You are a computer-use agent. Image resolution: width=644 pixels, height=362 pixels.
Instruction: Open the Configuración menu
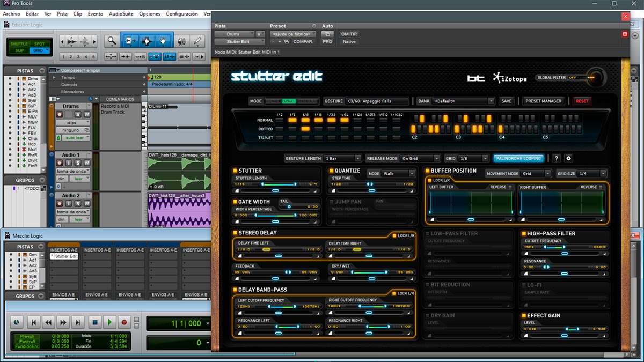tap(182, 14)
